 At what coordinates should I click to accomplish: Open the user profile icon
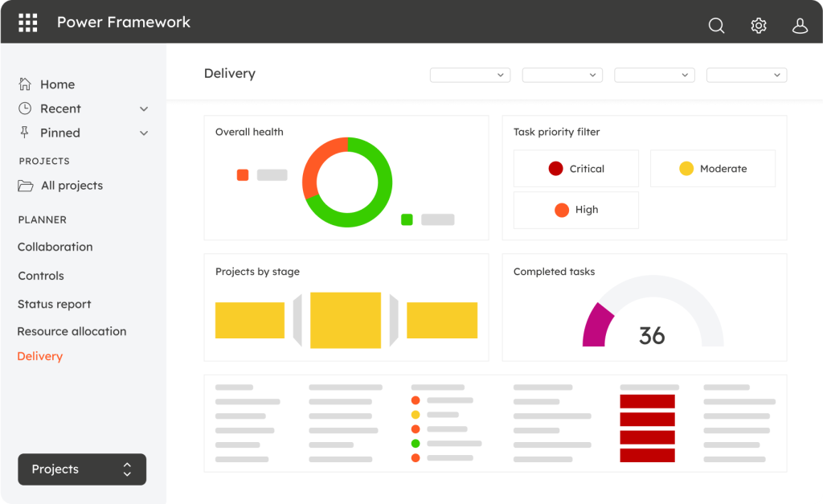(800, 26)
